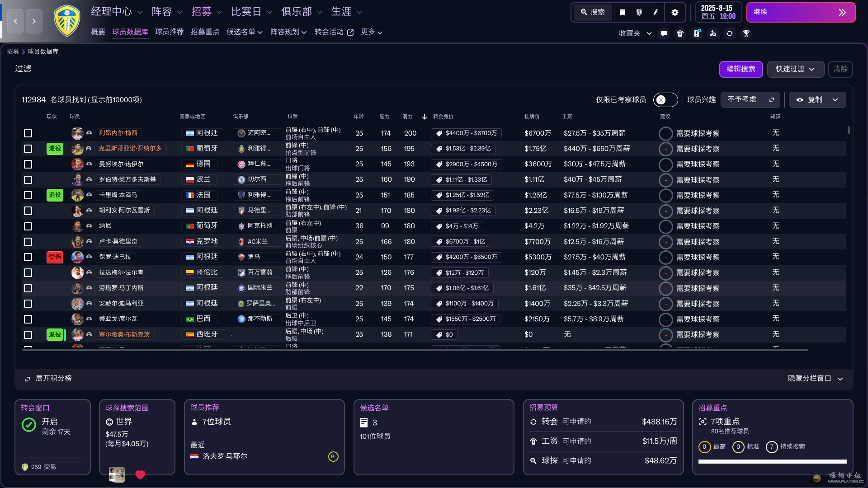Click the 2025-8-15 date and time box

point(718,12)
